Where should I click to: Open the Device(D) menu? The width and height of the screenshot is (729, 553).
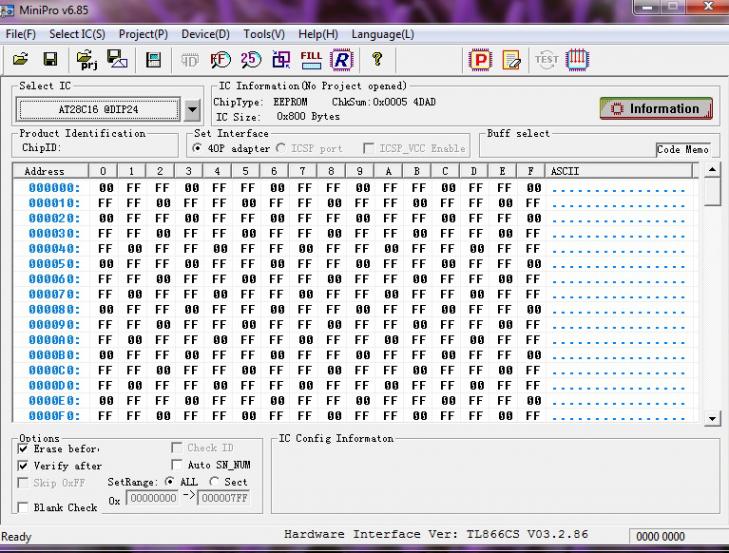(x=205, y=34)
